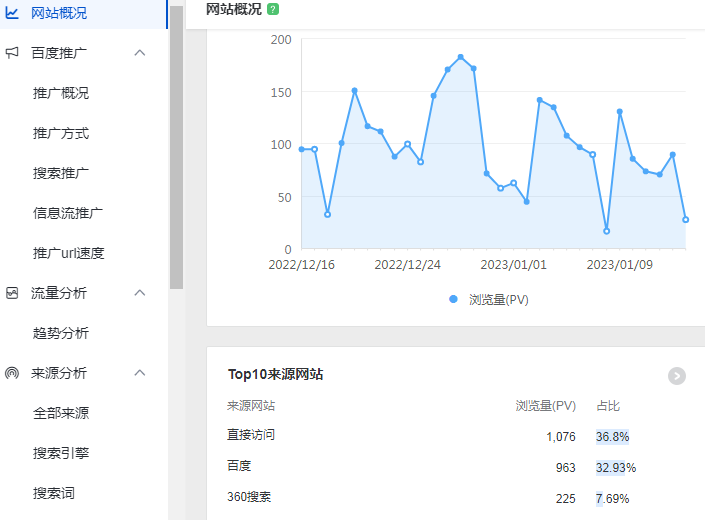Click the chart peak data point near 2022/12/28
Image resolution: width=705 pixels, height=520 pixels.
460,57
